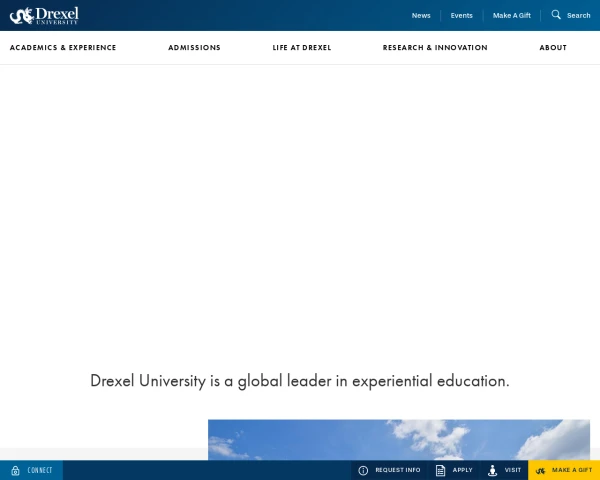
Task: Click the yellow Make A Gift label
Action: tap(572, 470)
